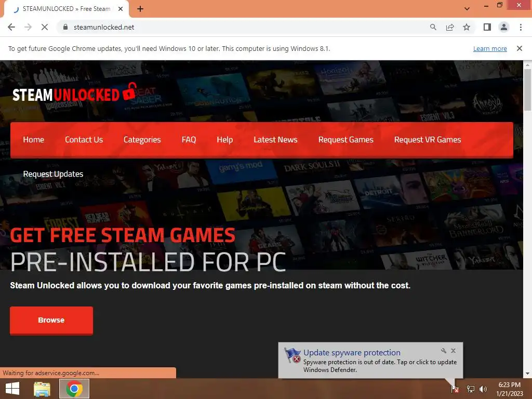Open Request Games page
This screenshot has width=532, height=399.
click(x=345, y=140)
